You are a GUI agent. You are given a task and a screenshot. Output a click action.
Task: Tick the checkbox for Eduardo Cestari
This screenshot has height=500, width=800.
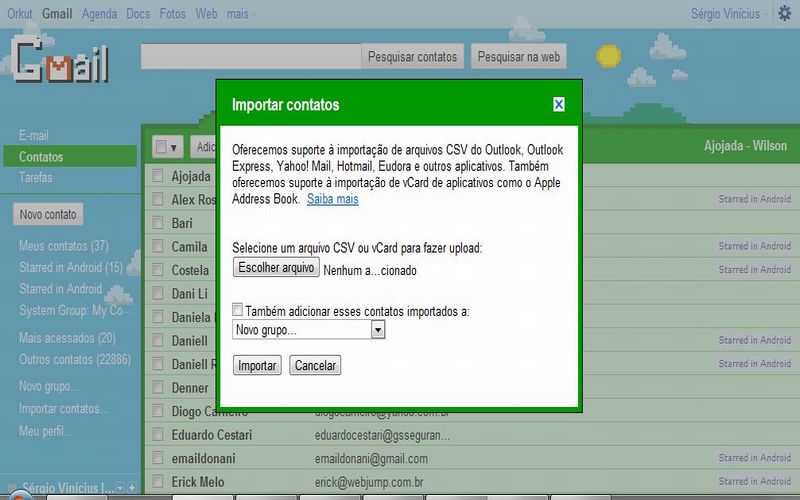[158, 434]
